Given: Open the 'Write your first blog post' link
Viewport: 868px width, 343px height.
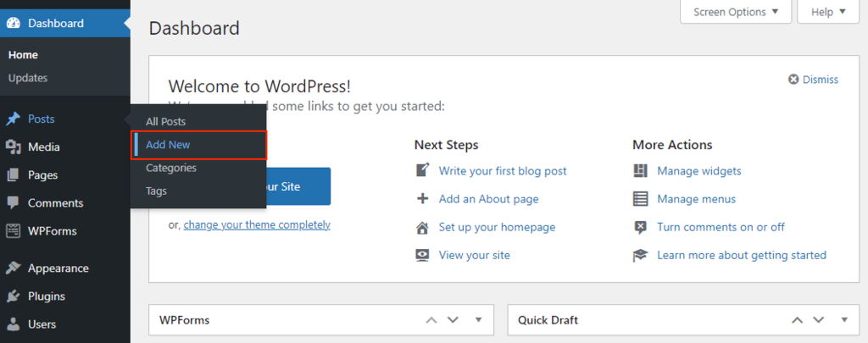Looking at the screenshot, I should [x=503, y=171].
